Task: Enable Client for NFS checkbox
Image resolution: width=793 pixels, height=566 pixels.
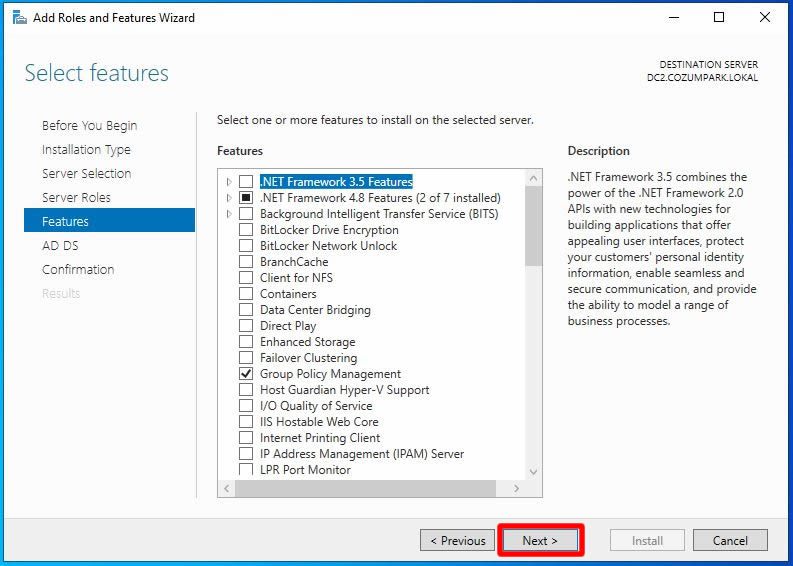Action: [x=246, y=278]
